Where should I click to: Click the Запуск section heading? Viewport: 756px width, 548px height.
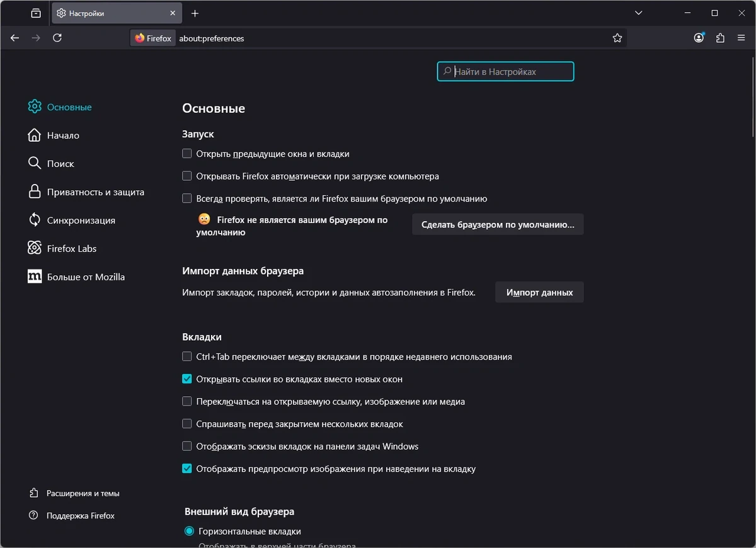click(198, 134)
